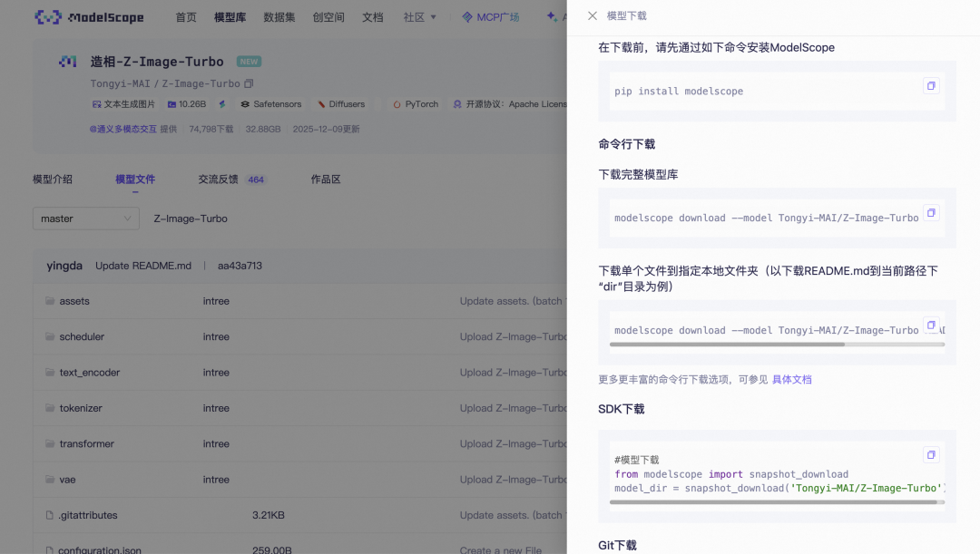Open the transformer folder
Image resolution: width=980 pixels, height=554 pixels.
(87, 443)
